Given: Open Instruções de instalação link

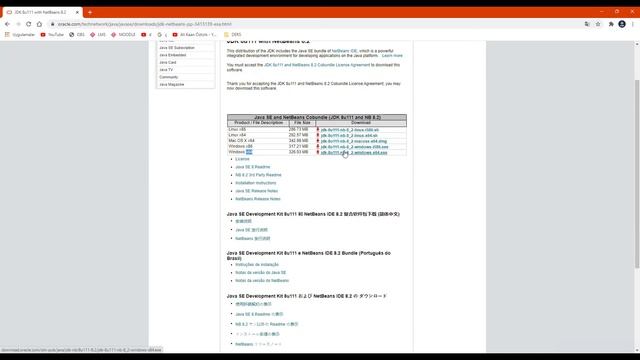Looking at the screenshot, I should click(x=257, y=264).
